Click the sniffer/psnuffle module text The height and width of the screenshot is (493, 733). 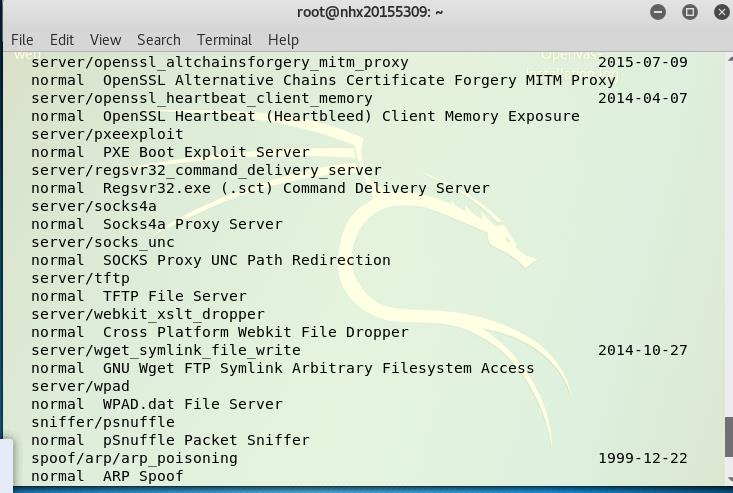[103, 422]
